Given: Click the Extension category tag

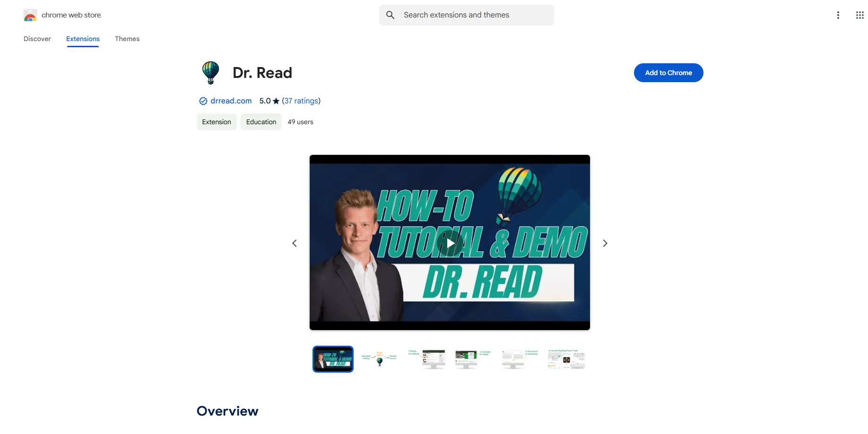Looking at the screenshot, I should 216,121.
